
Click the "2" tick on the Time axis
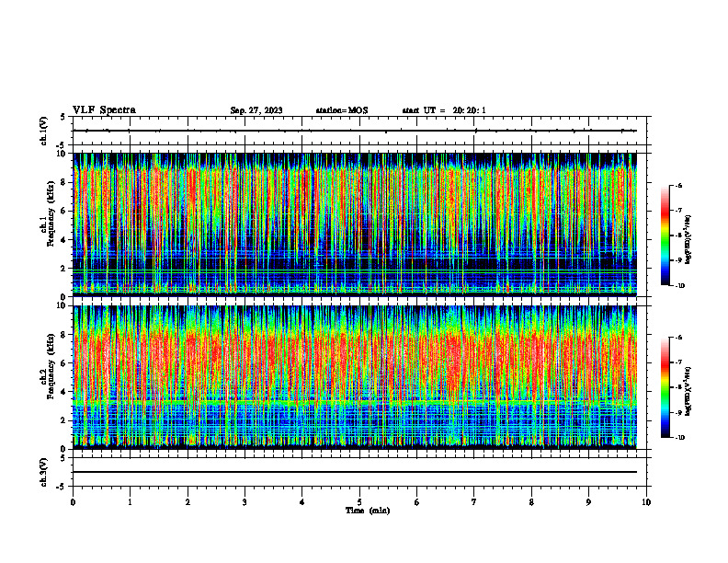pyautogui.click(x=188, y=502)
